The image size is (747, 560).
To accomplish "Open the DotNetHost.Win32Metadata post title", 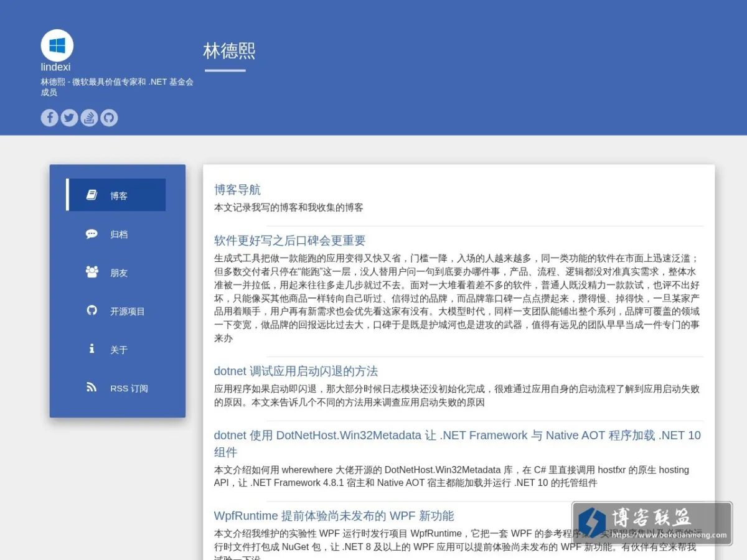I will [x=458, y=444].
